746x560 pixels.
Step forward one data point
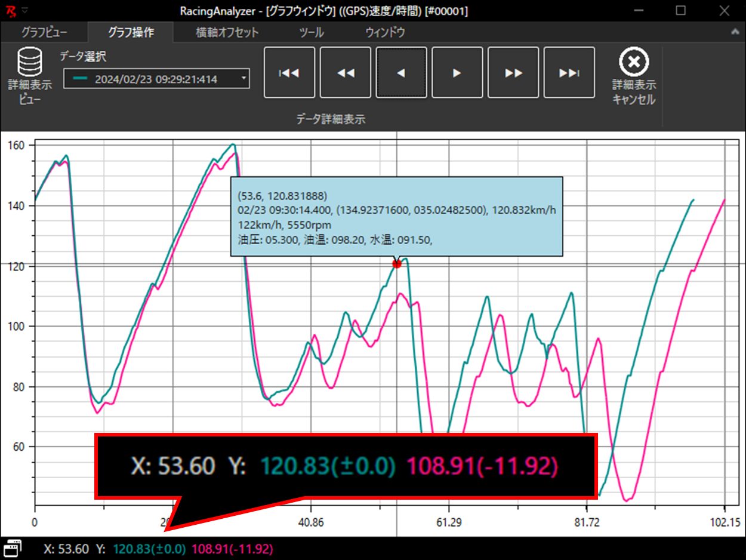457,73
